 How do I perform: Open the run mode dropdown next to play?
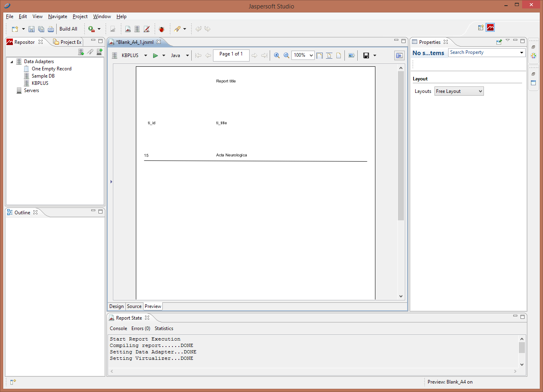(164, 55)
